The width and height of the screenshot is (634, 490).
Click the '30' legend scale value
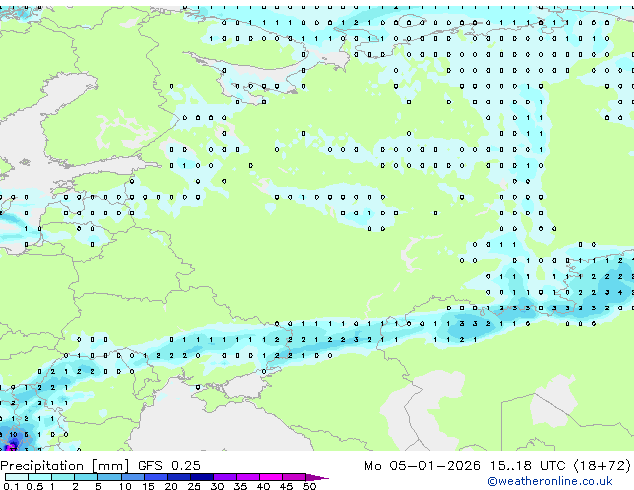coord(217,486)
